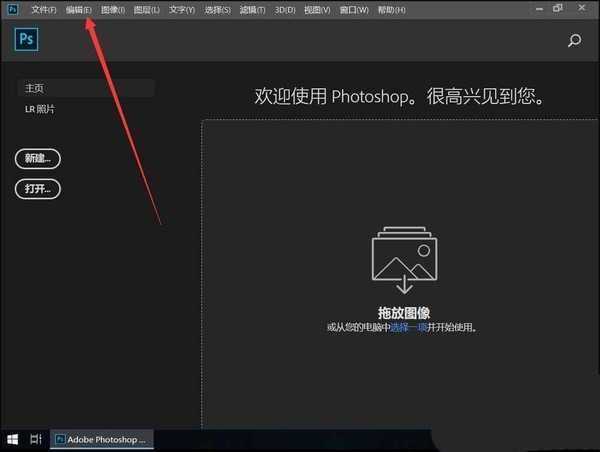Minimize the Photoshop window

pyautogui.click(x=540, y=9)
